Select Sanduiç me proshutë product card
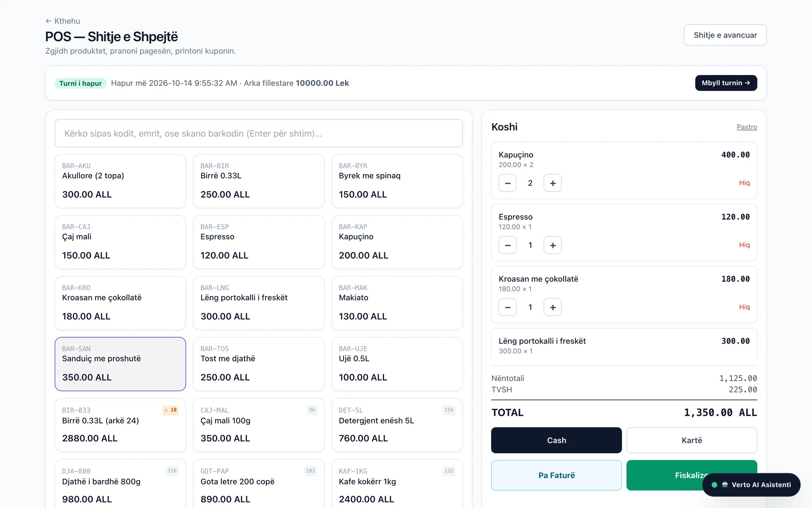 [120, 364]
